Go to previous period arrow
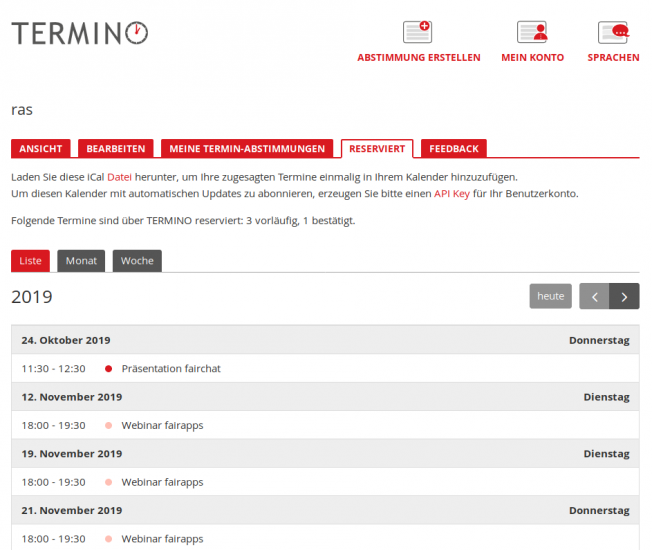The height and width of the screenshot is (550, 652). click(x=594, y=296)
